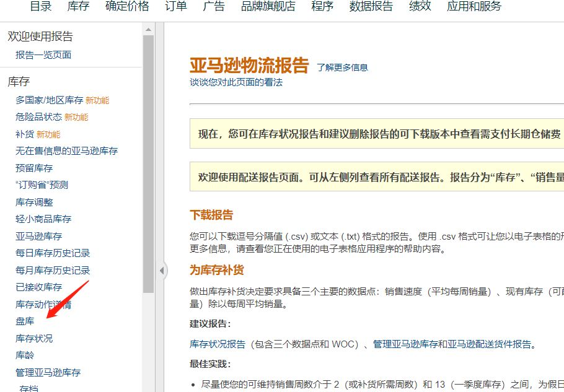This screenshot has width=564, height=392.
Task: Collapse the sidebar with the splitter arrow
Action: (162, 270)
